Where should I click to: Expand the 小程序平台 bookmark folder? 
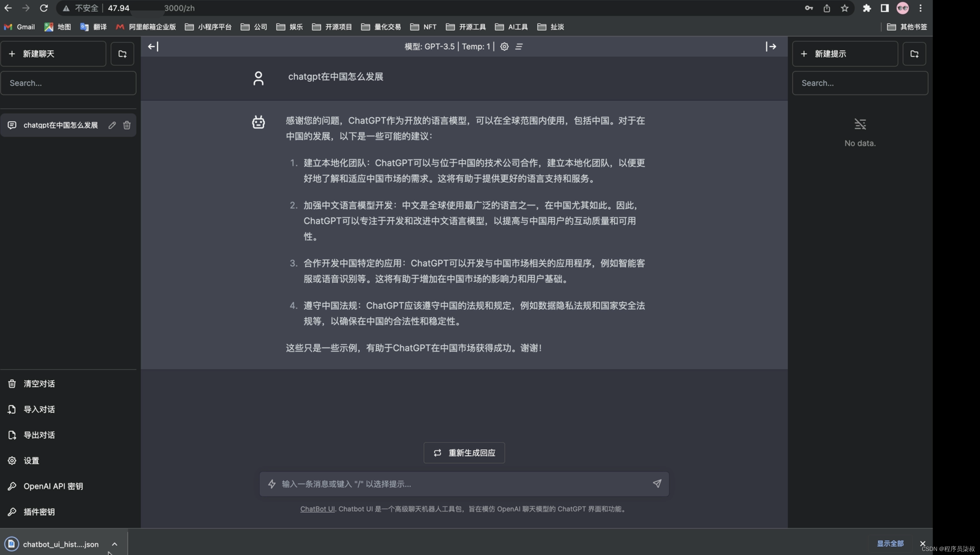pyautogui.click(x=208, y=27)
